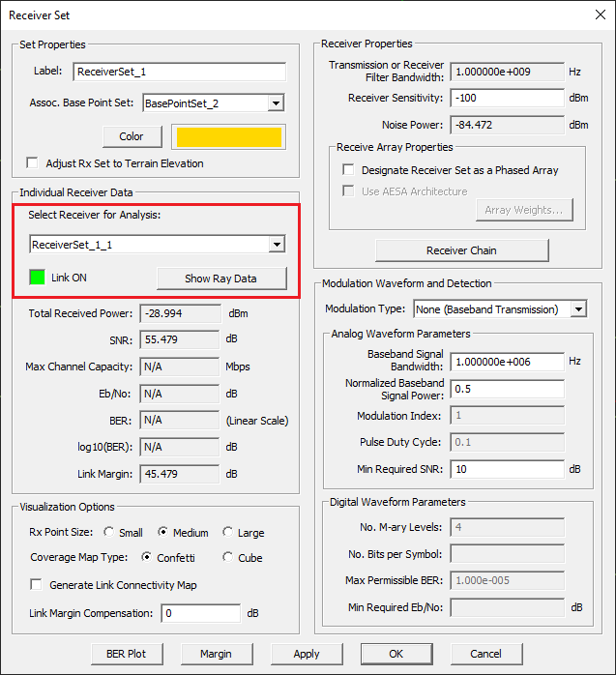Click the log10(BER) value field
The image size is (616, 675).
[x=180, y=447]
